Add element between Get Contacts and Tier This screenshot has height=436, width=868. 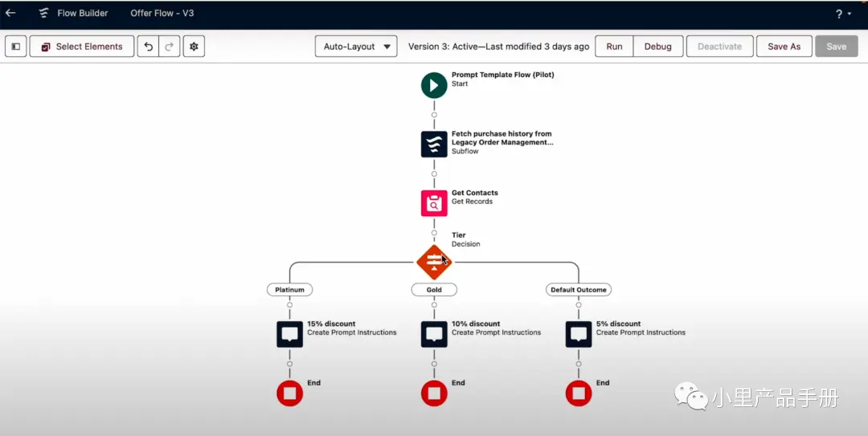[434, 233]
